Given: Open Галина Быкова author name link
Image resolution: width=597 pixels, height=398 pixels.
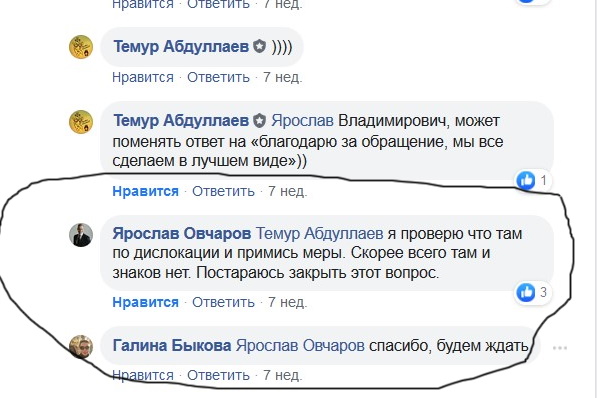Looking at the screenshot, I should [172, 345].
